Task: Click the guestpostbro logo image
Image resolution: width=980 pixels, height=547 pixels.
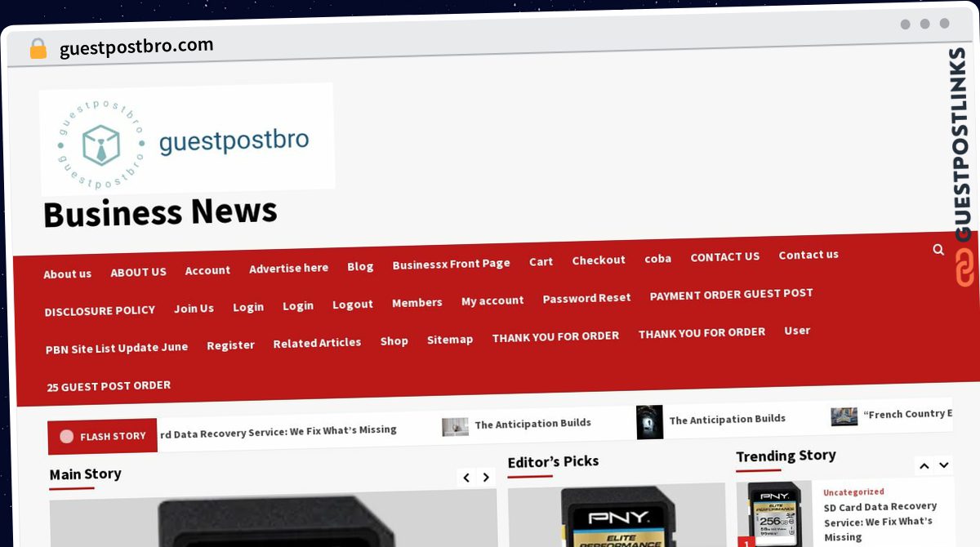Action: pyautogui.click(x=187, y=138)
